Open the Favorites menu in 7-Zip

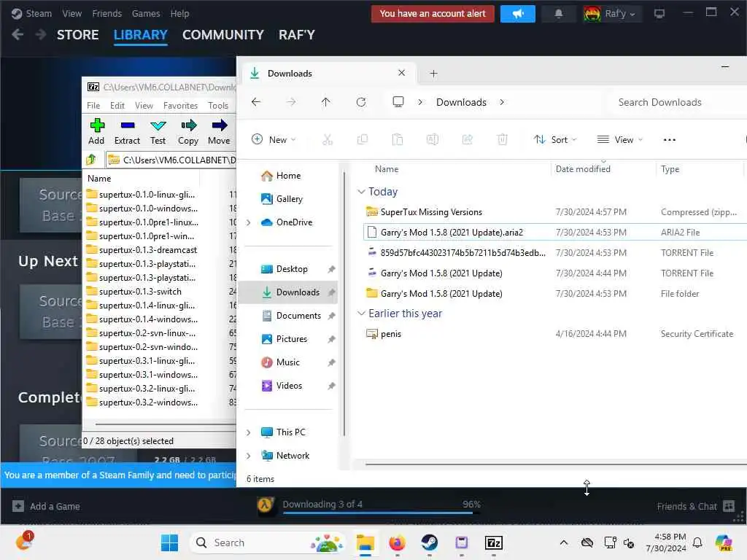(x=180, y=106)
